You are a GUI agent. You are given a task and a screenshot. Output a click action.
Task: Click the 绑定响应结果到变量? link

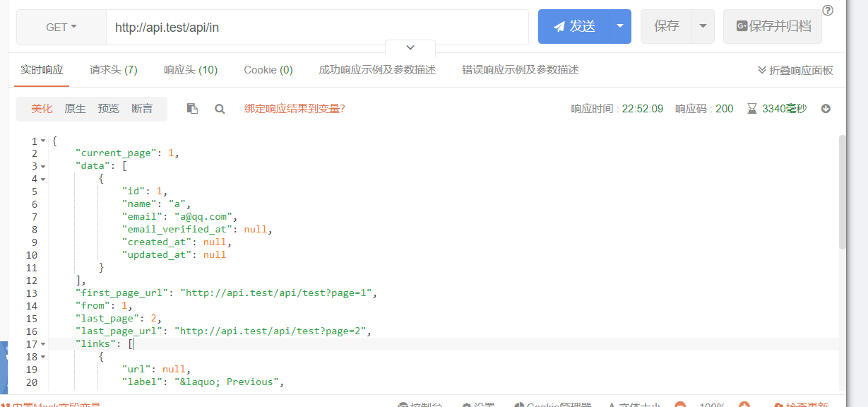click(295, 109)
